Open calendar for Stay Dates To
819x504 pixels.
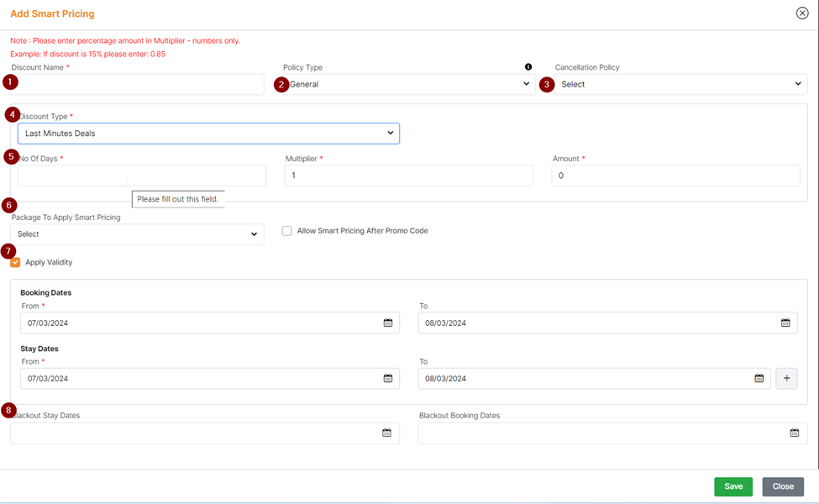[759, 378]
